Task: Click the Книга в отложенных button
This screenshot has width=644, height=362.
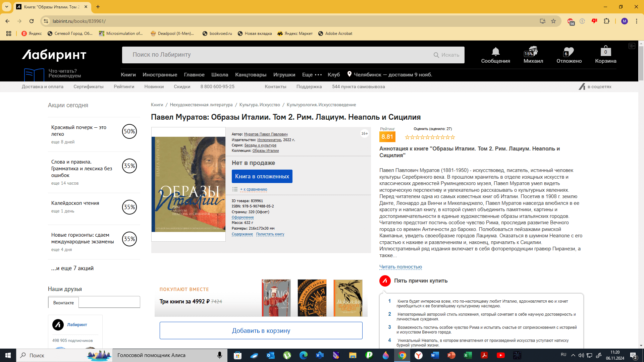Action: tap(262, 176)
